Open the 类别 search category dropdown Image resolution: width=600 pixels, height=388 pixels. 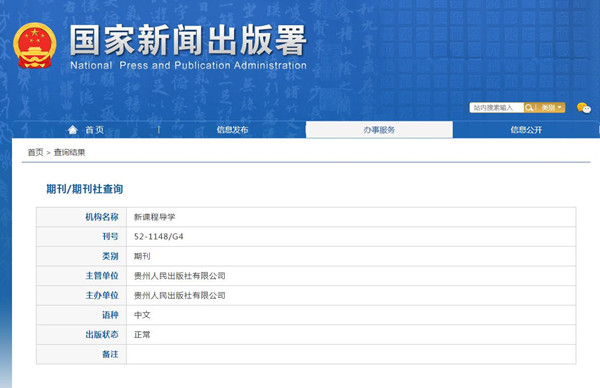(x=551, y=108)
